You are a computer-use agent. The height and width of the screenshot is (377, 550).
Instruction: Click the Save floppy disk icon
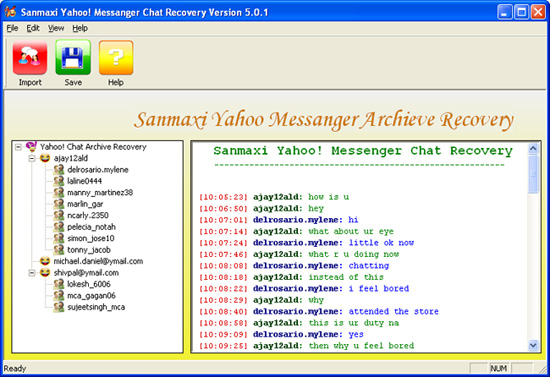pos(73,57)
